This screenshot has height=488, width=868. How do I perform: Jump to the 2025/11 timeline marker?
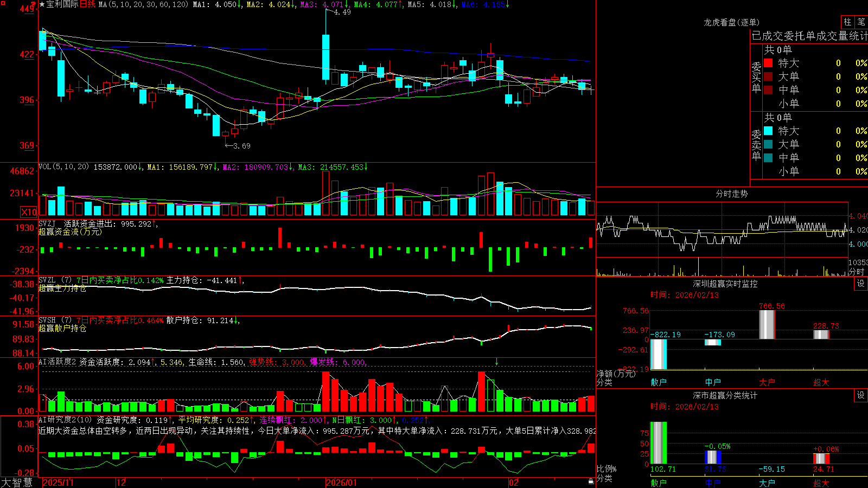coord(58,483)
